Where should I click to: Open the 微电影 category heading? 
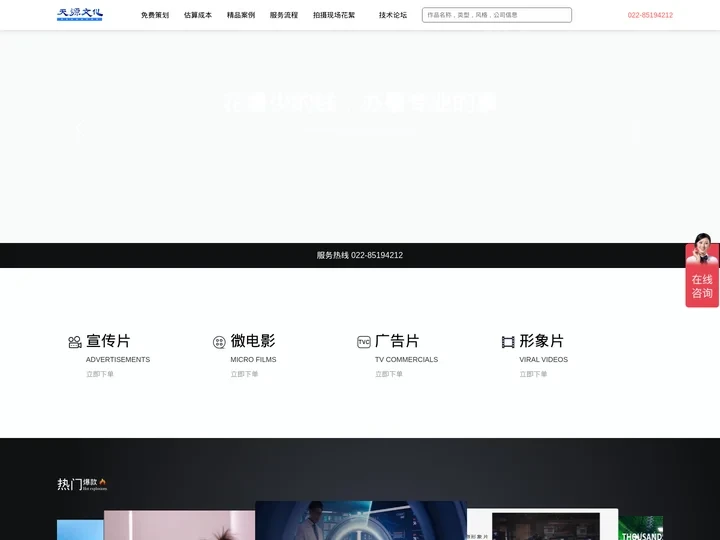point(253,341)
